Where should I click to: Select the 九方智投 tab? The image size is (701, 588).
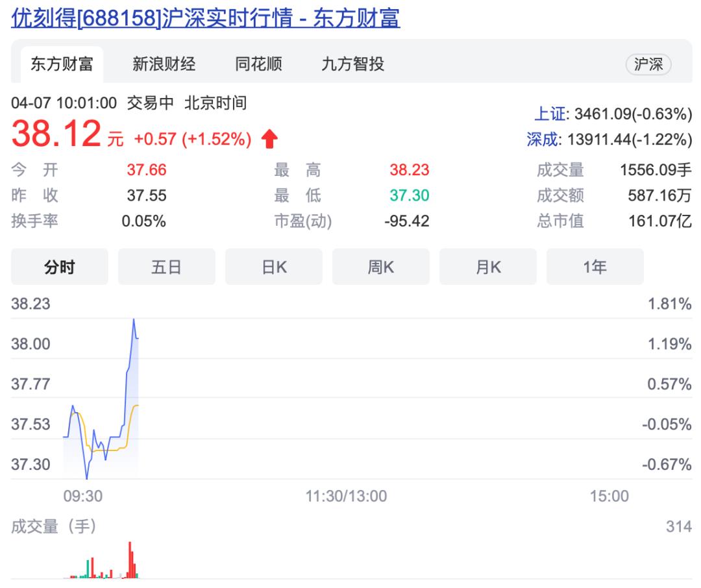353,64
